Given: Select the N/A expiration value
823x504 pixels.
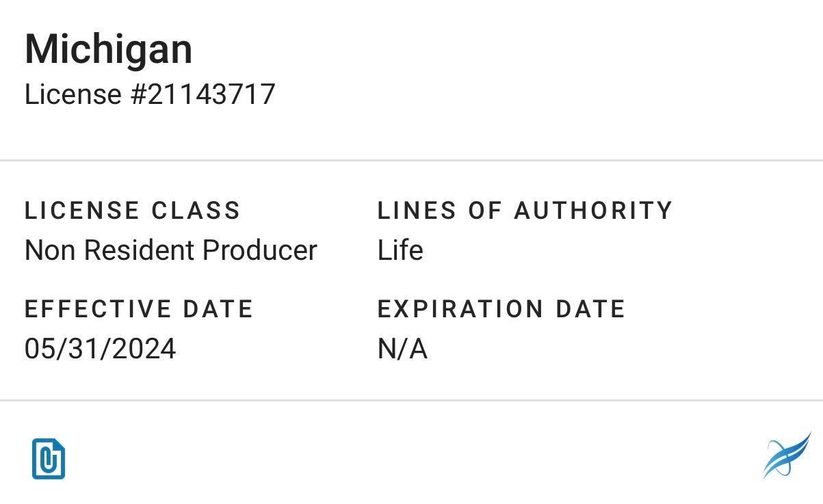Looking at the screenshot, I should point(402,349).
